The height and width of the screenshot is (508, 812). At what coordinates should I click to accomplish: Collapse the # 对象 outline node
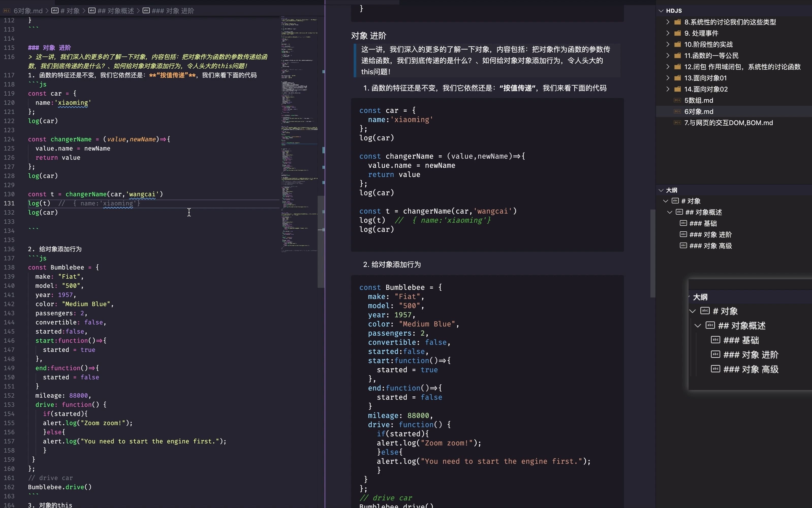coord(666,201)
